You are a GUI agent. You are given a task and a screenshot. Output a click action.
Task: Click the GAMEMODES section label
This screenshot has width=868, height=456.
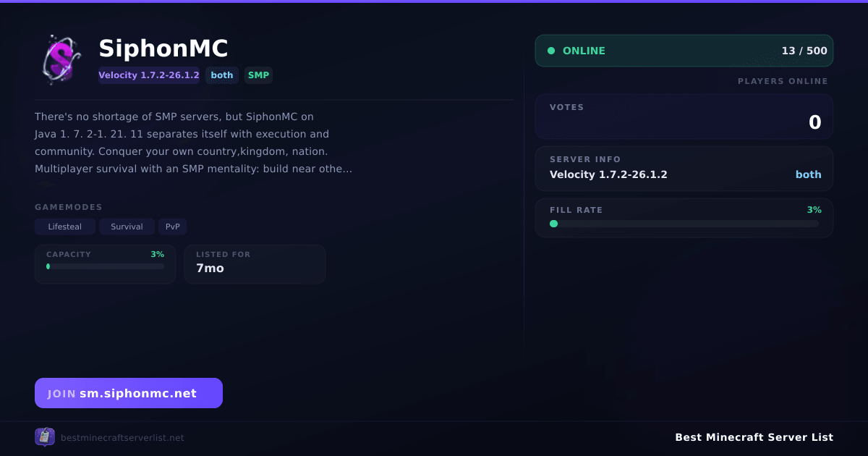pos(69,207)
